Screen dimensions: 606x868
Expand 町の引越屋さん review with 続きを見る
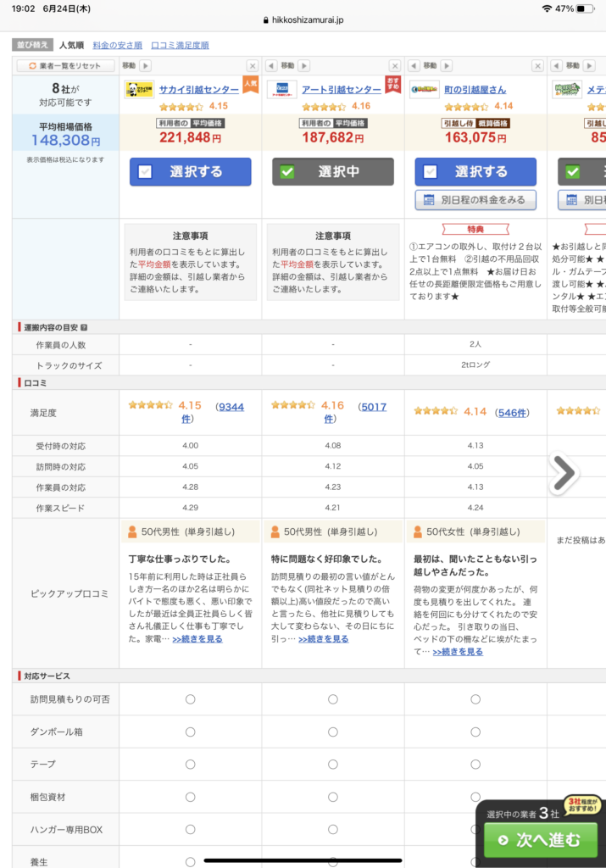pos(459,652)
